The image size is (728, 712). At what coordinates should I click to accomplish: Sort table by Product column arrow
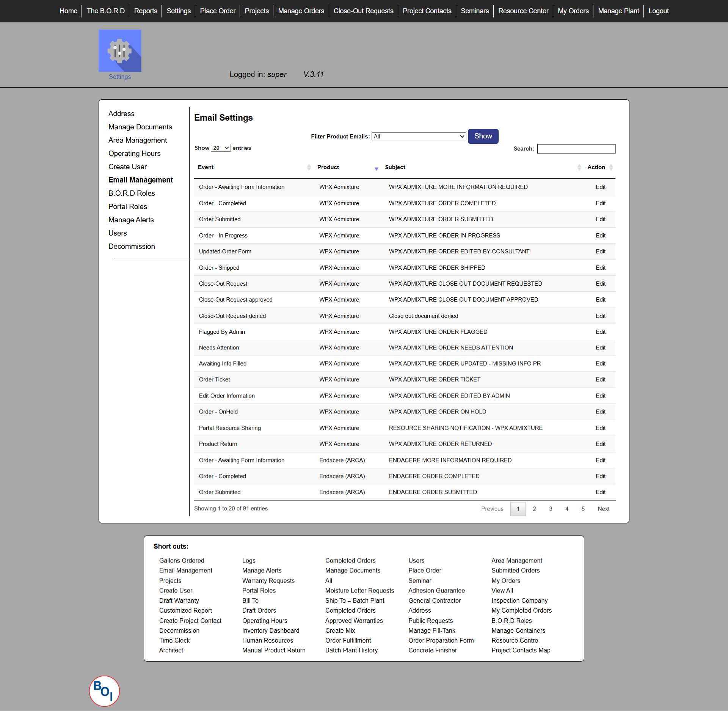tap(376, 168)
